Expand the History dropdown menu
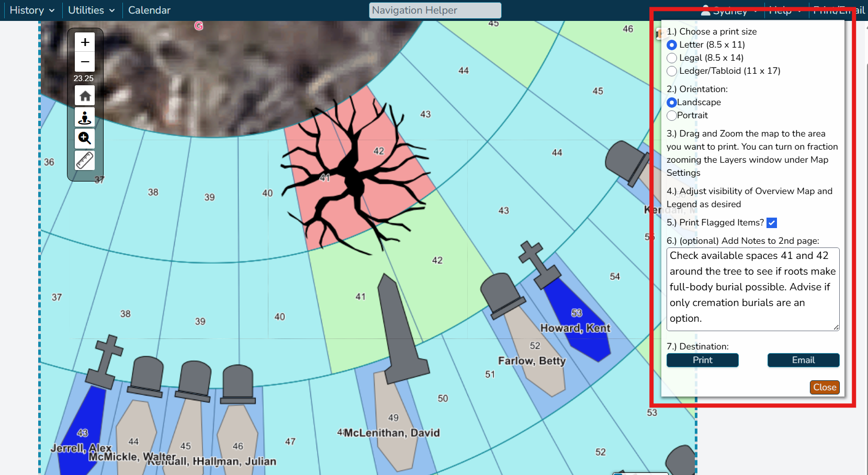This screenshot has height=475, width=868. click(32, 10)
